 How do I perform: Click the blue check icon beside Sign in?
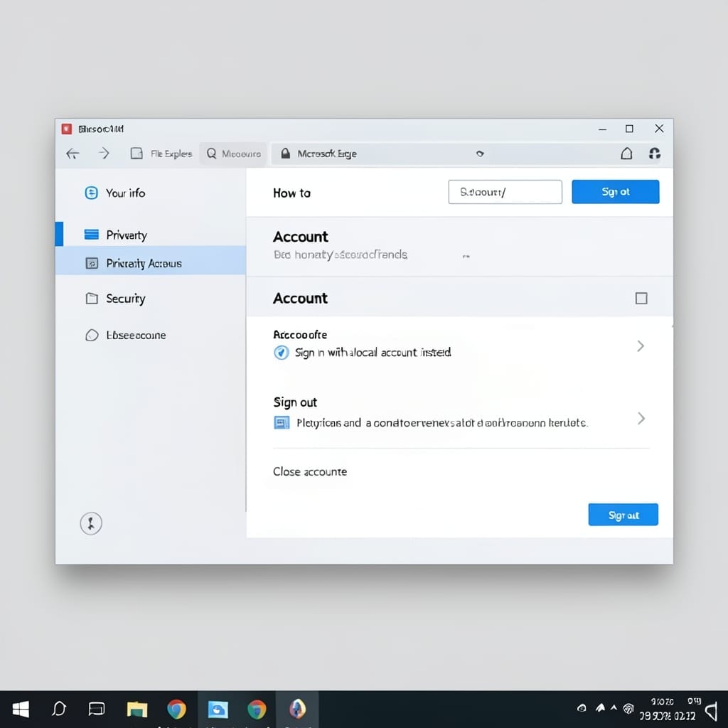tap(282, 353)
